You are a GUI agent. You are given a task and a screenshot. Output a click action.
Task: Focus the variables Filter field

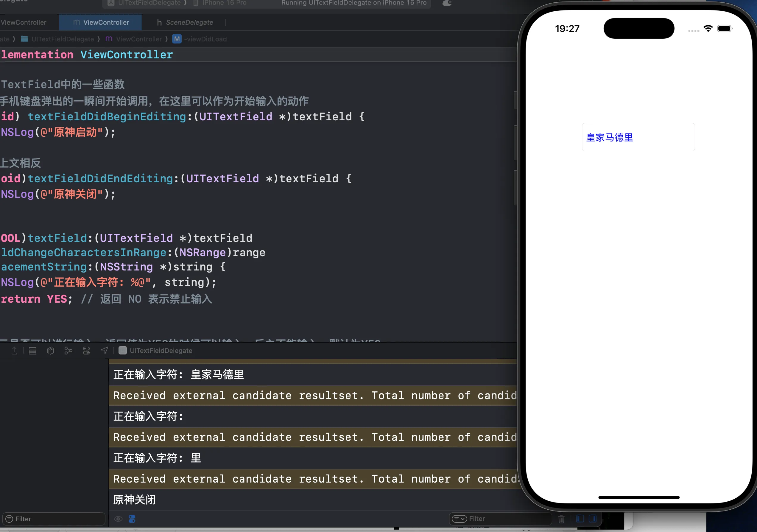click(53, 519)
